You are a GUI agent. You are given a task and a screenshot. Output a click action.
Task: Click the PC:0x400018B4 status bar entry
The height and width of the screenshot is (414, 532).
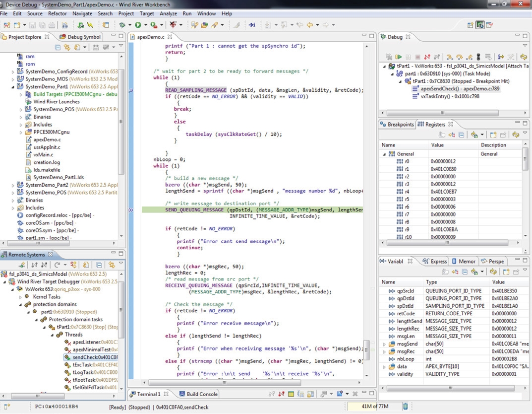point(57,407)
